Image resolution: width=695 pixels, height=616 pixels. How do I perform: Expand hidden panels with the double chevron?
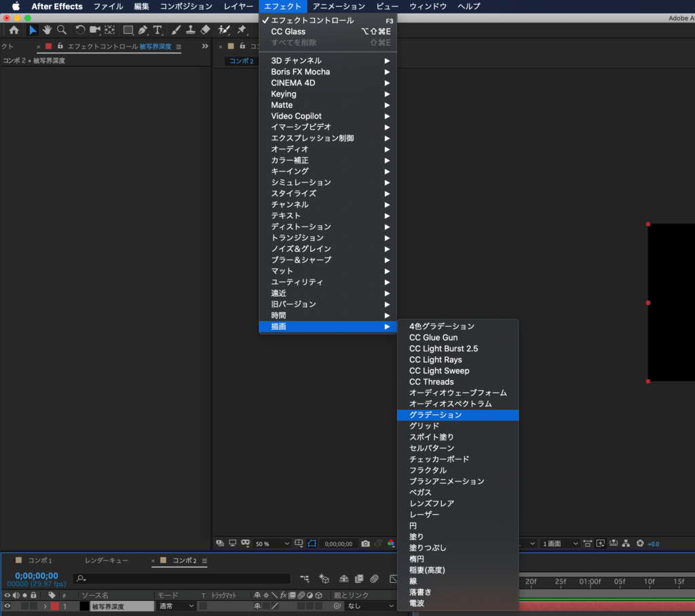(205, 46)
